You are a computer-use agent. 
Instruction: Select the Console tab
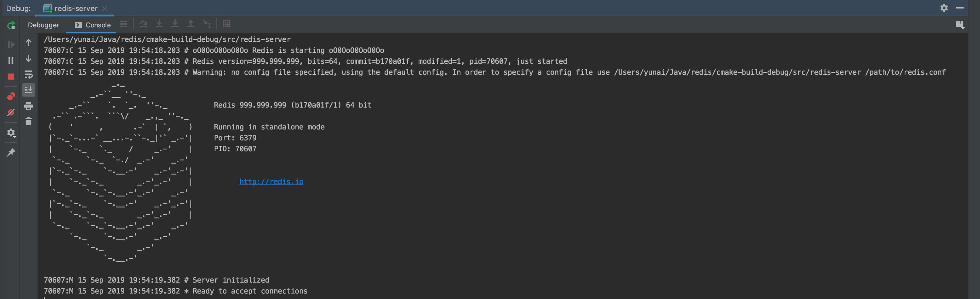(92, 25)
